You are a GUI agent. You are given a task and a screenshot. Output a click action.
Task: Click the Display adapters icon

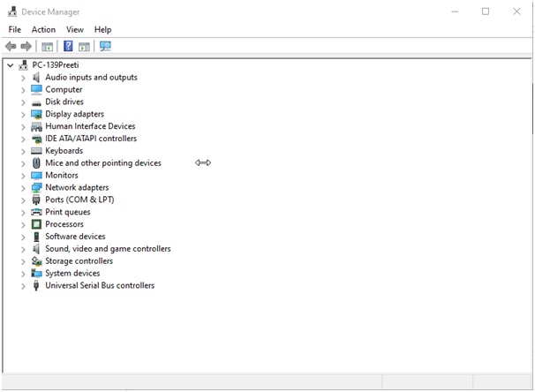[x=36, y=114]
